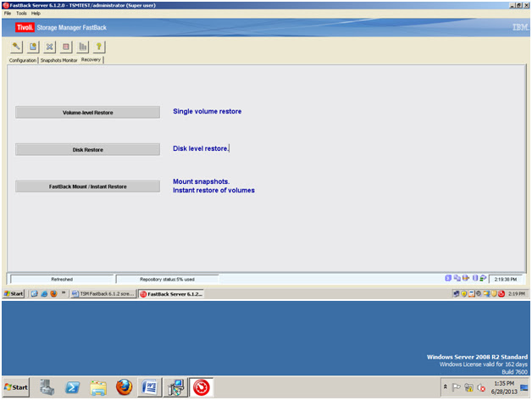Image resolution: width=532 pixels, height=400 pixels.
Task: Open Firefox from inner quick launch bar
Action: (x=53, y=294)
